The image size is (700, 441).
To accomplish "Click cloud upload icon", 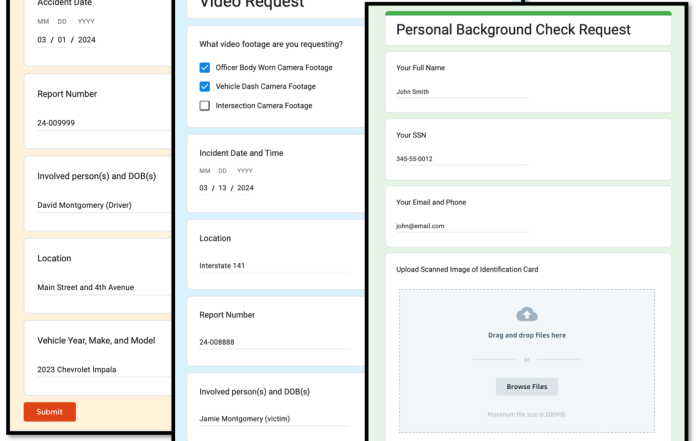I will tap(527, 314).
